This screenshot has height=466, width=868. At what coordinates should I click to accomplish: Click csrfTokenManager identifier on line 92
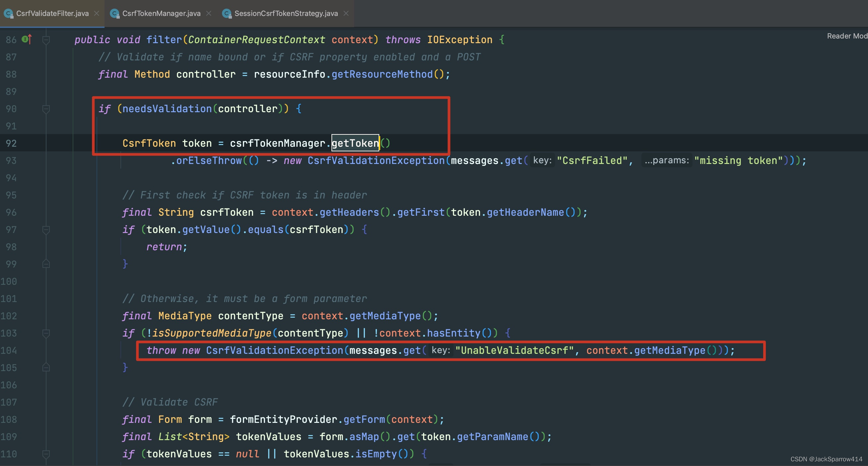(277, 143)
